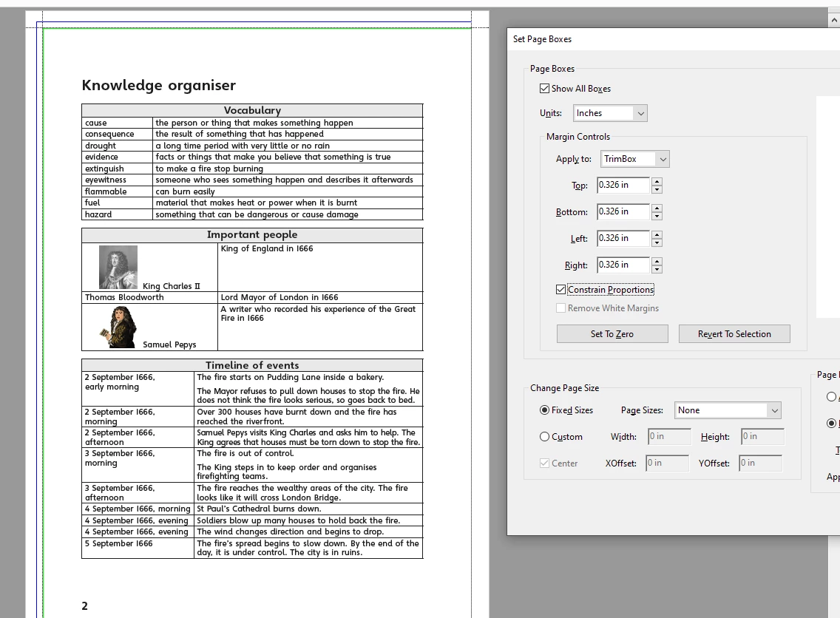Image resolution: width=840 pixels, height=618 pixels.
Task: Increase the Bottom margin with up arrow
Action: (657, 208)
